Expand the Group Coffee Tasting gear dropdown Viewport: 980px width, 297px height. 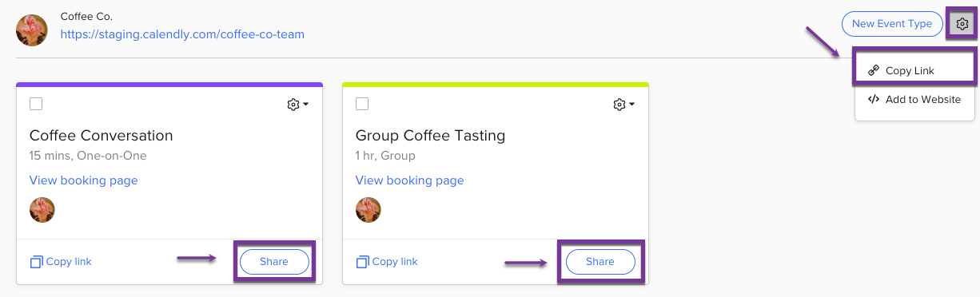623,105
